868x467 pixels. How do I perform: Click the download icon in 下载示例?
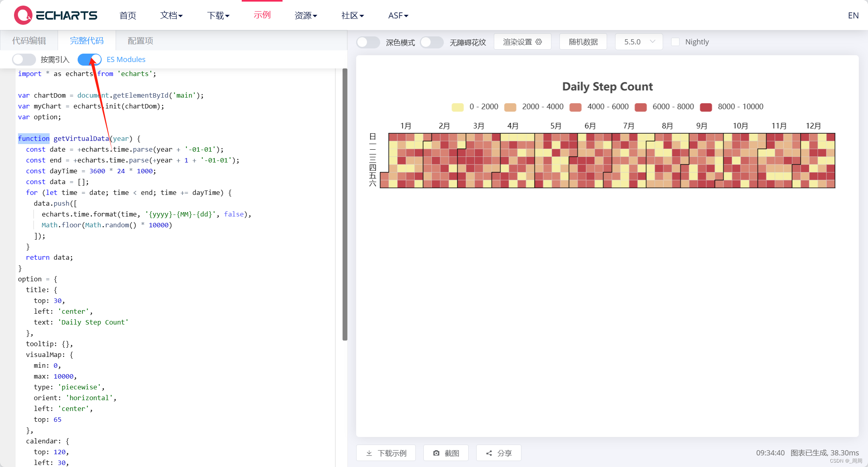369,453
